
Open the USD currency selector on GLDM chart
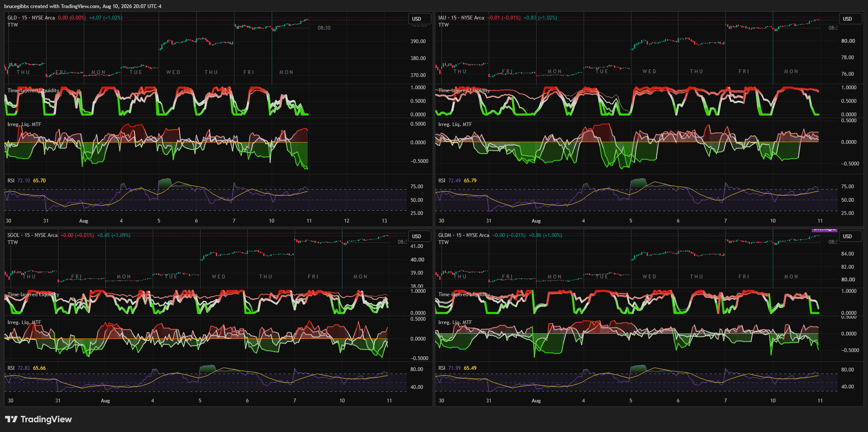point(850,237)
